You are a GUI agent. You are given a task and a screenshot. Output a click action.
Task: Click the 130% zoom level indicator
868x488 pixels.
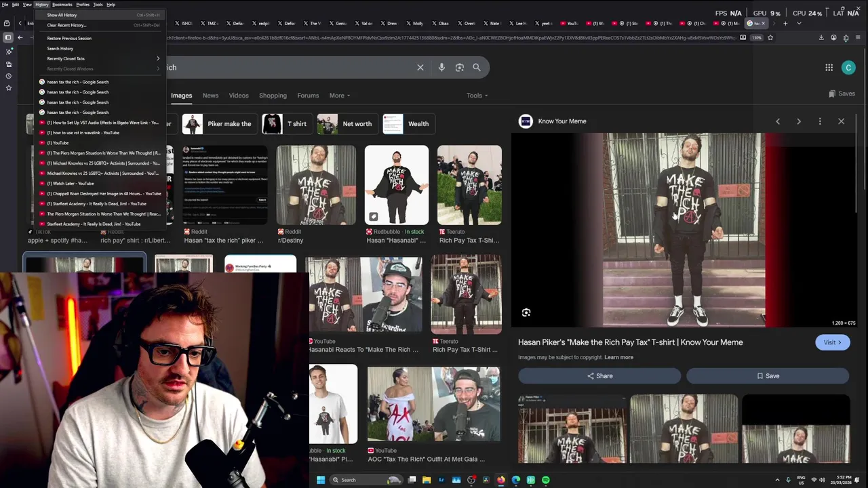pyautogui.click(x=757, y=38)
